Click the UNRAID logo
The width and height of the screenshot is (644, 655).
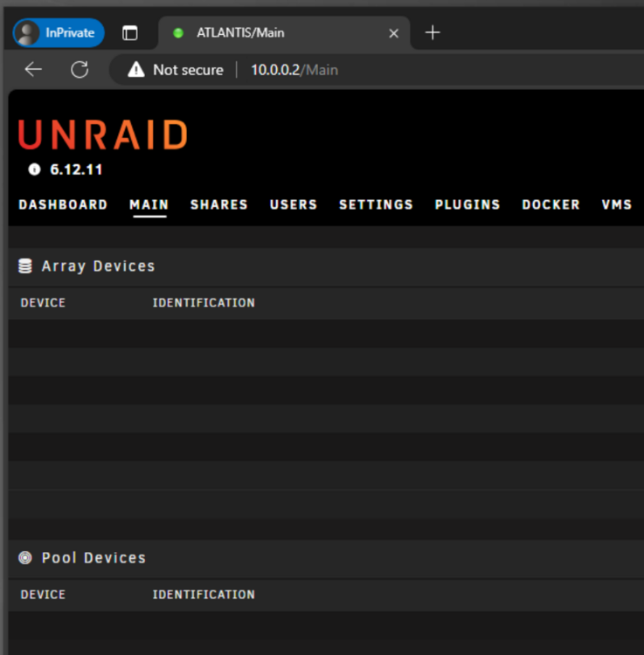pyautogui.click(x=103, y=134)
